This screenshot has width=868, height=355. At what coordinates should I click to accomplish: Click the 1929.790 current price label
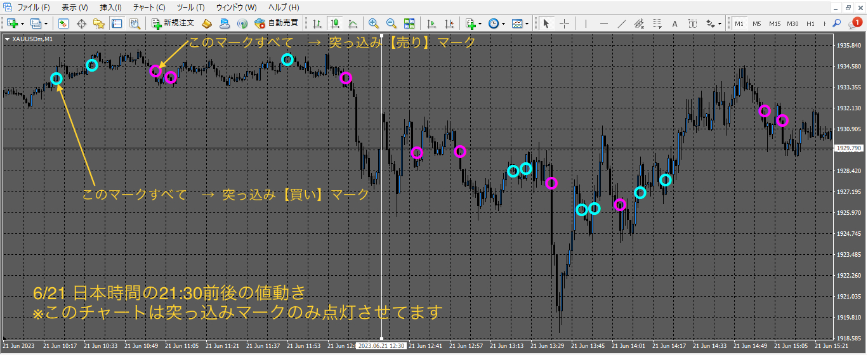pos(848,148)
